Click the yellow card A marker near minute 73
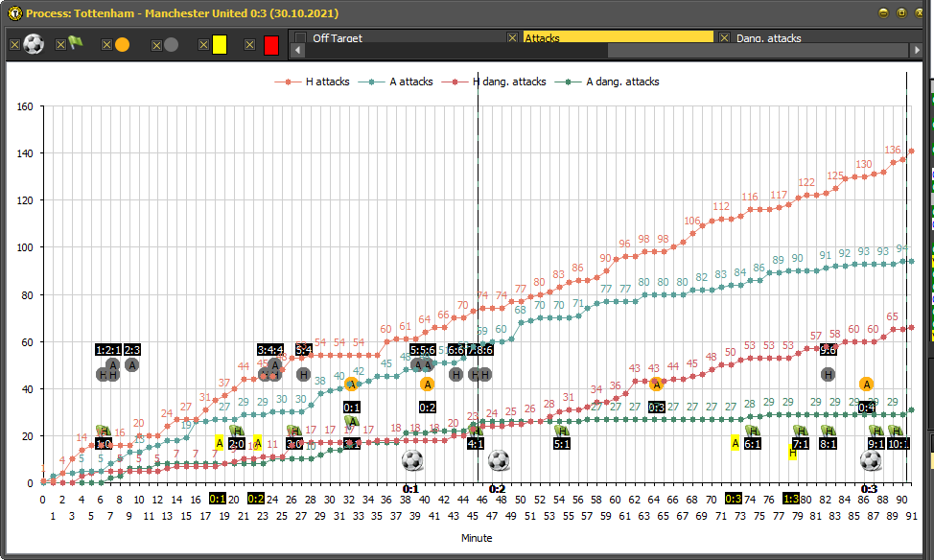934x560 pixels. (x=736, y=443)
